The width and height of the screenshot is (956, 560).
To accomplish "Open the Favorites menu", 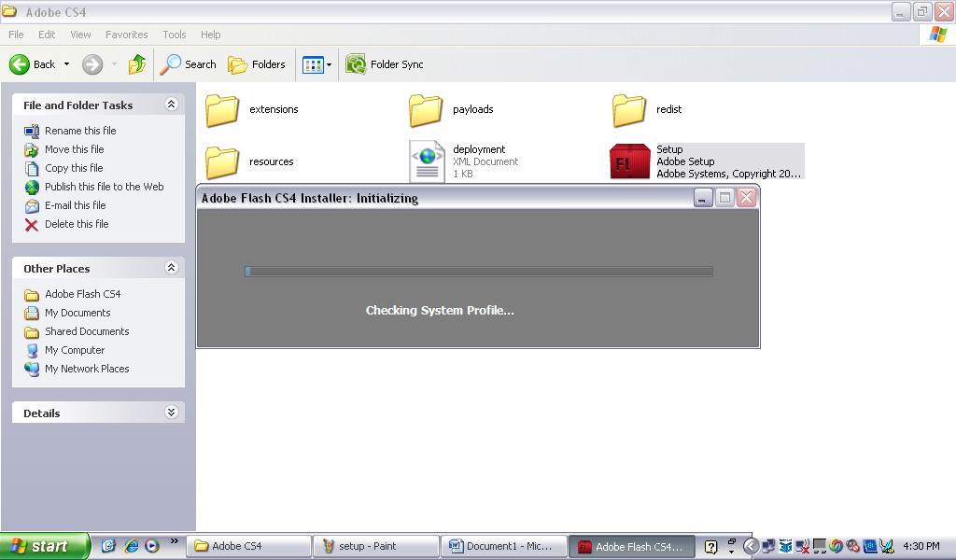I will [126, 35].
